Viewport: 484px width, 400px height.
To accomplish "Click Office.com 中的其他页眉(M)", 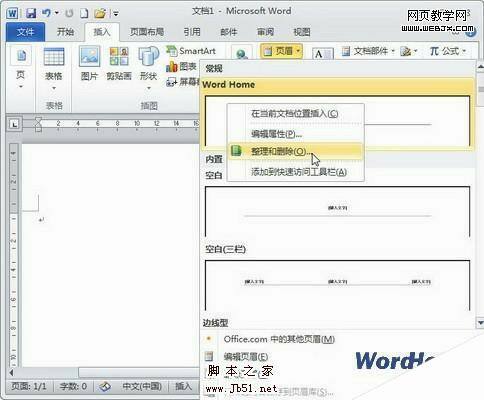I will point(279,339).
